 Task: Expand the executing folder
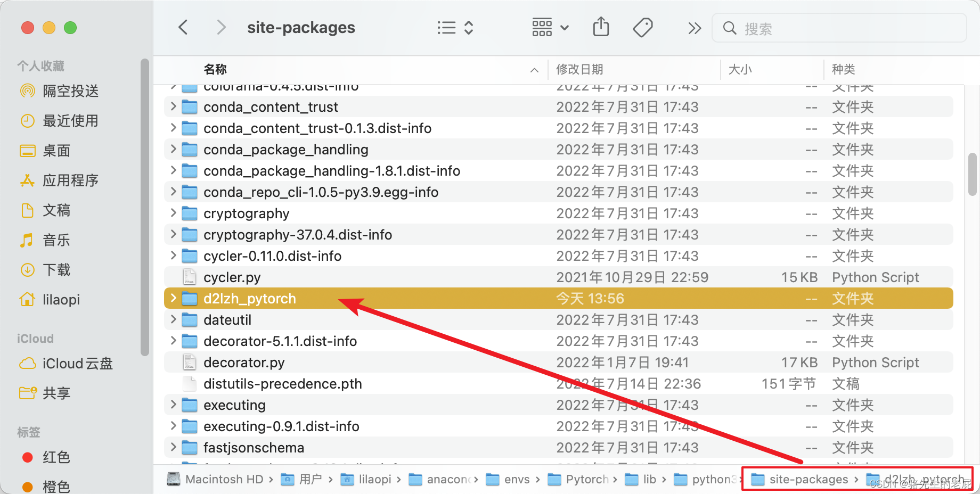pyautogui.click(x=173, y=405)
